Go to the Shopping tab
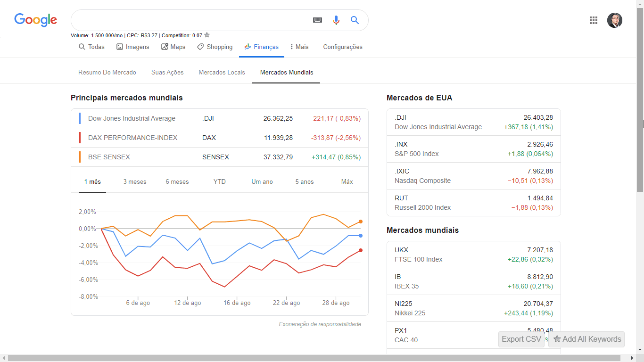Image resolution: width=644 pixels, height=362 pixels. (215, 47)
